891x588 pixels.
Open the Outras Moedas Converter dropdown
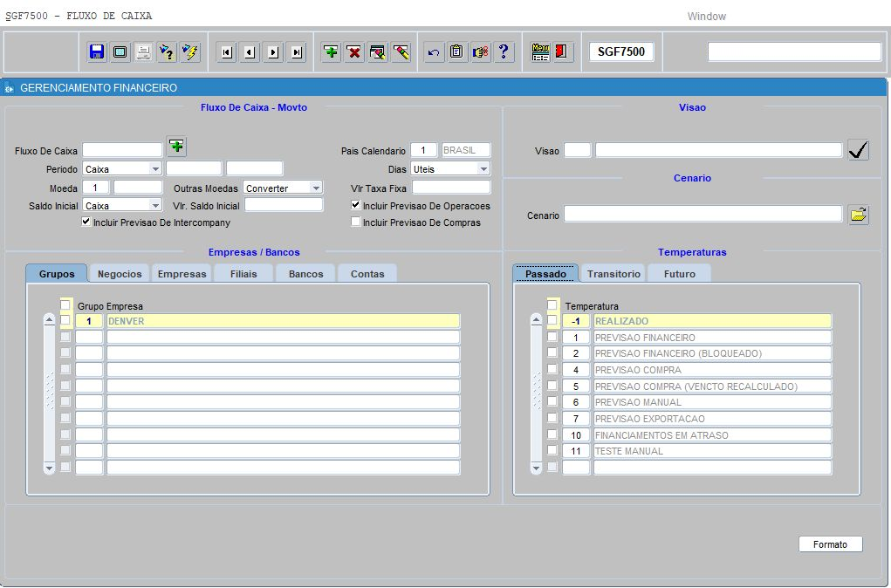(x=316, y=188)
